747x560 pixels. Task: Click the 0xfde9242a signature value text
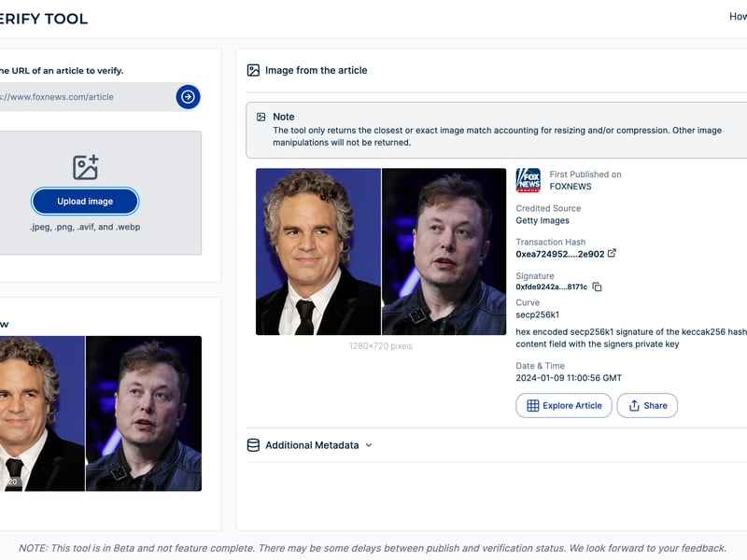(x=551, y=287)
